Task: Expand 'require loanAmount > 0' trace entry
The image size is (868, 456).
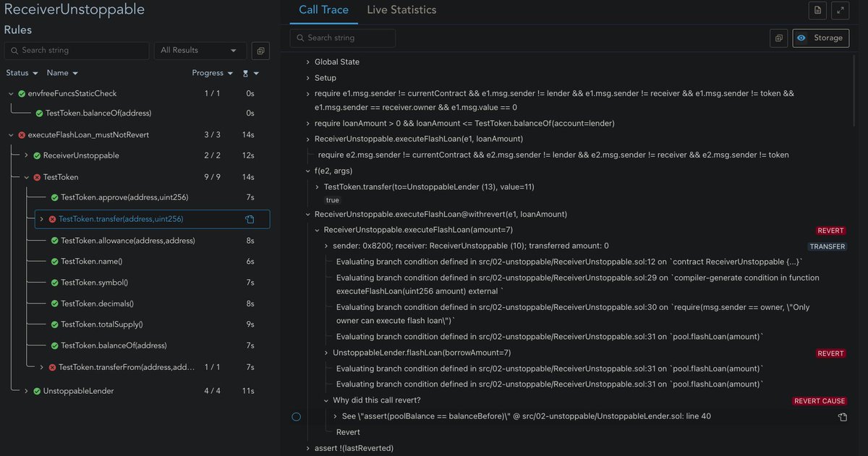Action: [x=307, y=124]
